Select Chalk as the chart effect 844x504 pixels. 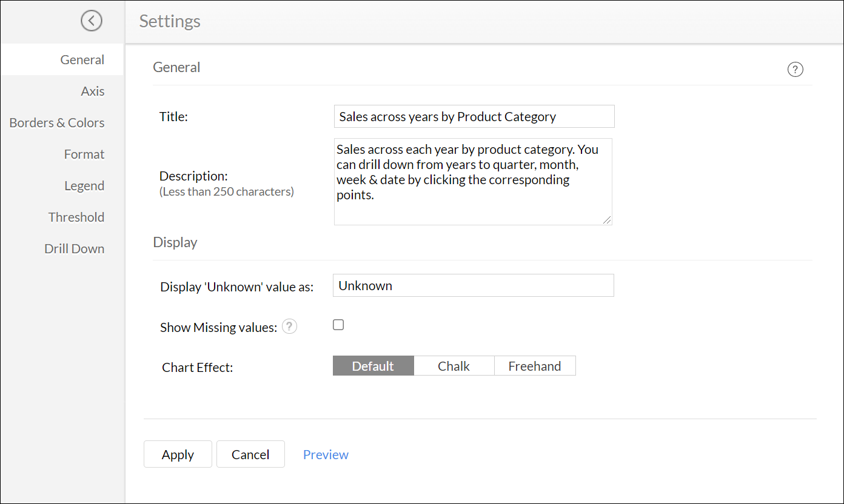pyautogui.click(x=454, y=365)
